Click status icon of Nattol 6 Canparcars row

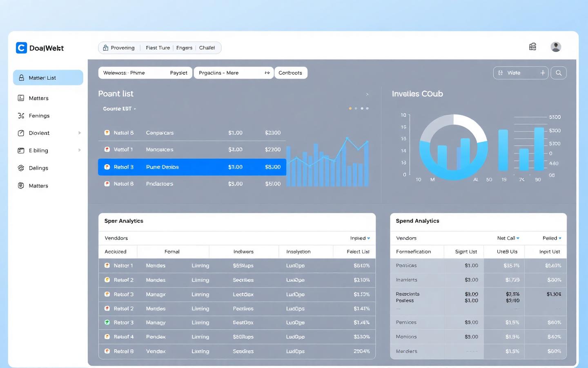[107, 132]
